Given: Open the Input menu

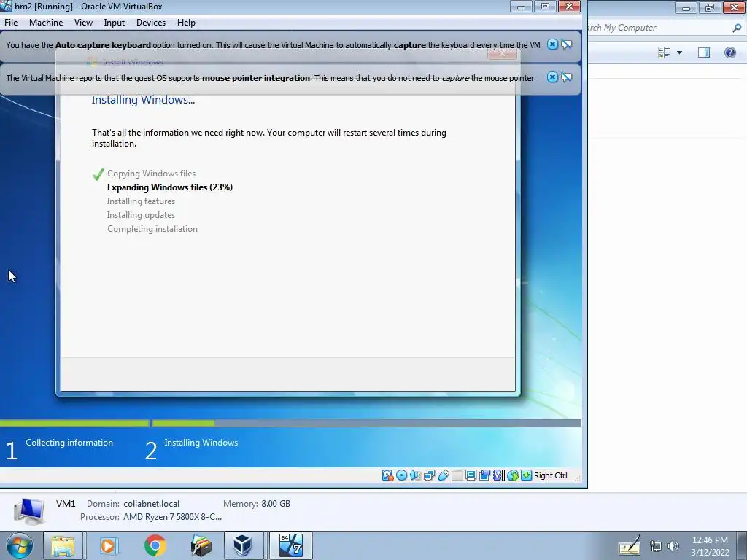Looking at the screenshot, I should pyautogui.click(x=115, y=23).
